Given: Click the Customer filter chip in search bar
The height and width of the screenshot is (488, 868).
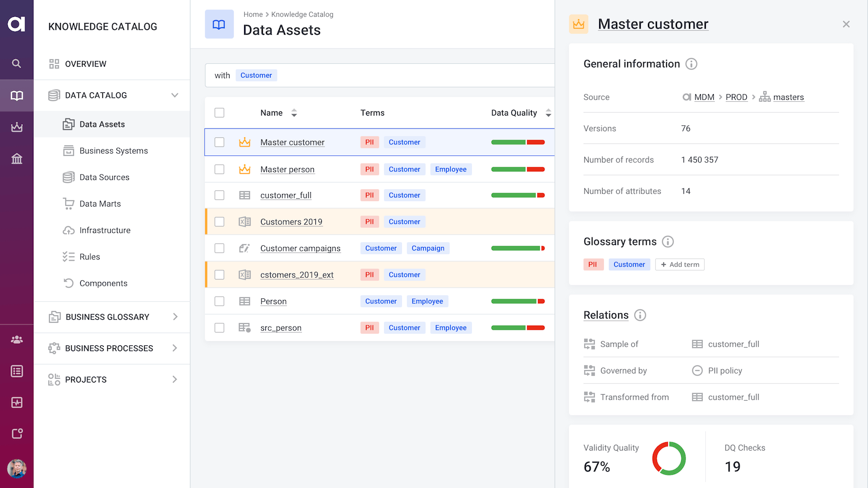Looking at the screenshot, I should click(256, 75).
